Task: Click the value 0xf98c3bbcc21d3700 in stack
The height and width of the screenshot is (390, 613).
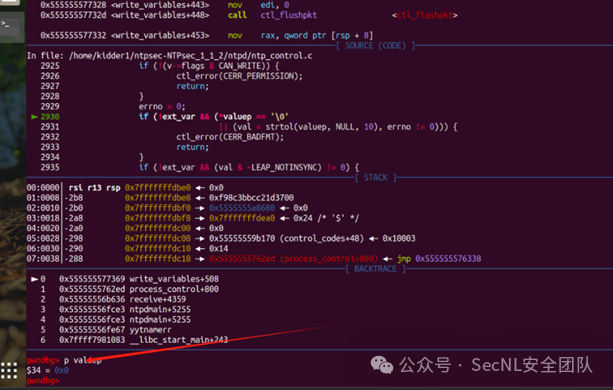Action: [251, 198]
